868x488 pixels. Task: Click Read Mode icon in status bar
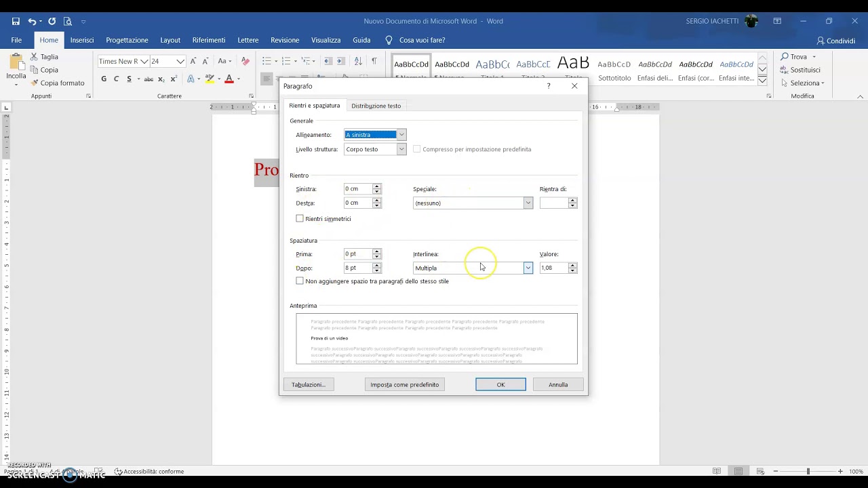(x=717, y=471)
